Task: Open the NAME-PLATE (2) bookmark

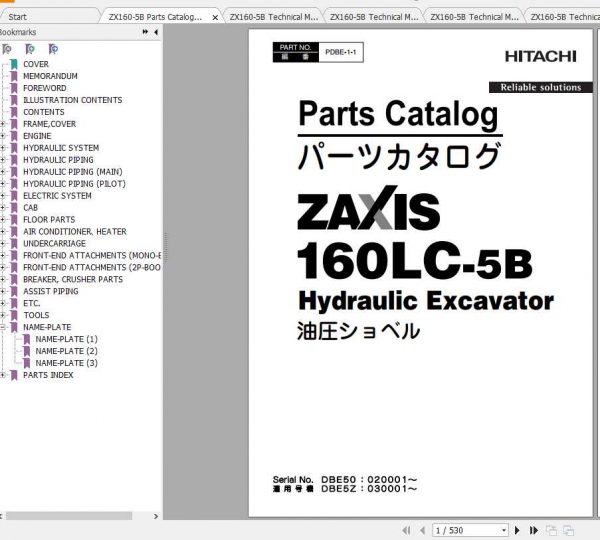Action: [67, 351]
